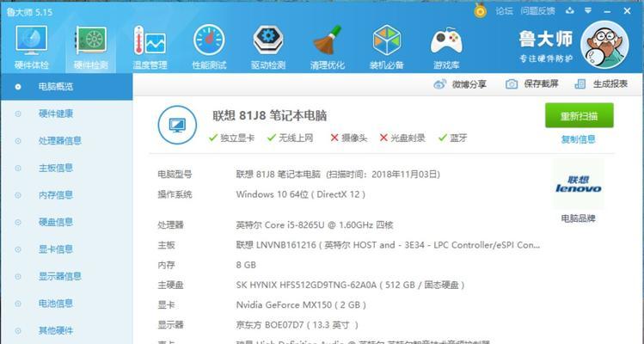
Task: Click the Lenovo brand logo
Action: (579, 185)
